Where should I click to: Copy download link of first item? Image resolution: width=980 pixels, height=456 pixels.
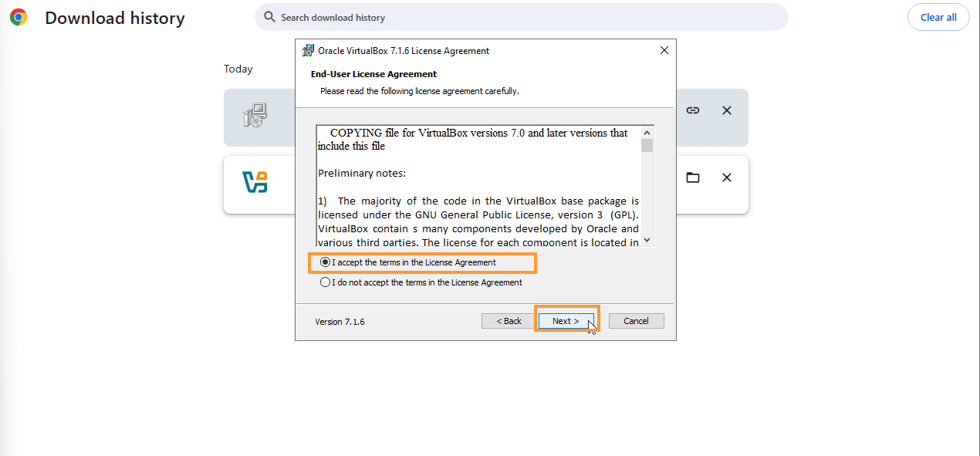693,110
